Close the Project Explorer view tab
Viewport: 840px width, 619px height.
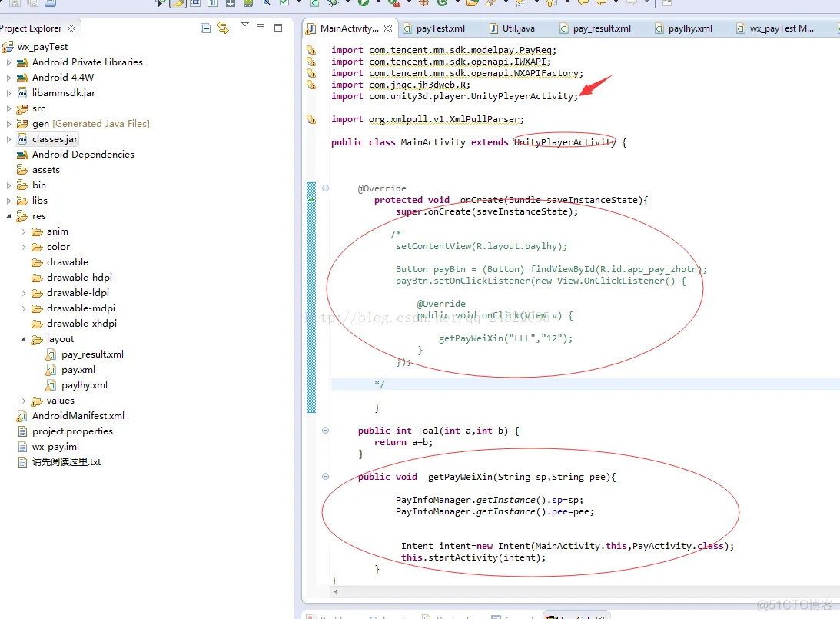point(71,28)
